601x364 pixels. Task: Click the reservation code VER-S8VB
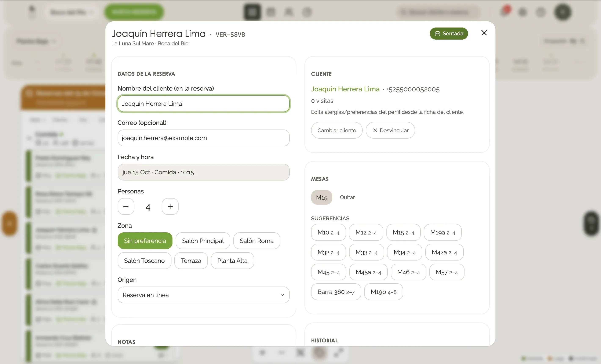[230, 34]
